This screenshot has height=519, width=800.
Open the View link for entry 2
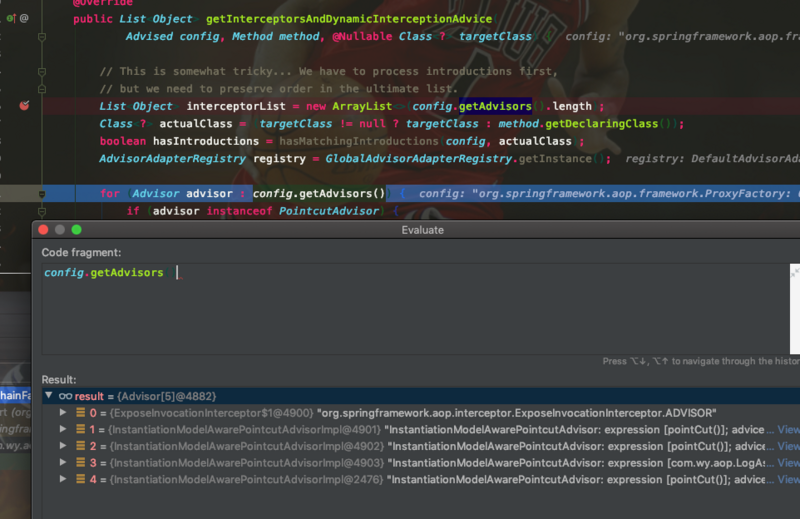pos(788,446)
